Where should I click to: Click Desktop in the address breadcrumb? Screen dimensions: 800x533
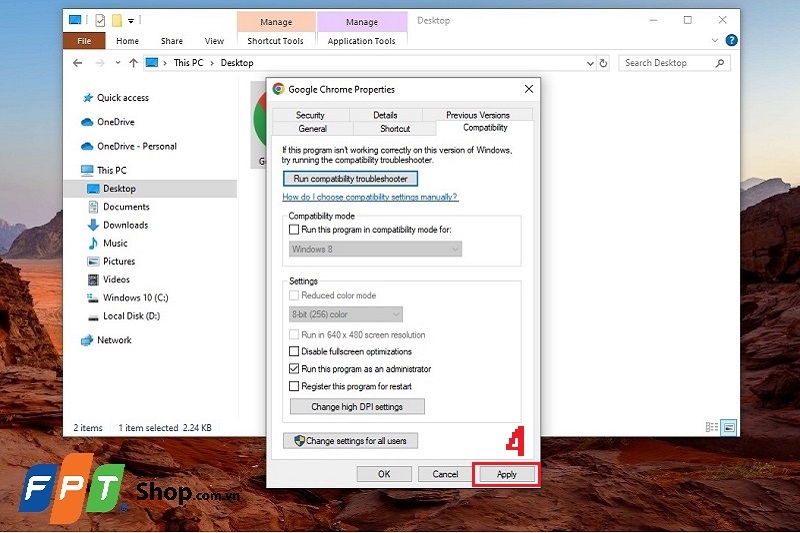click(237, 63)
